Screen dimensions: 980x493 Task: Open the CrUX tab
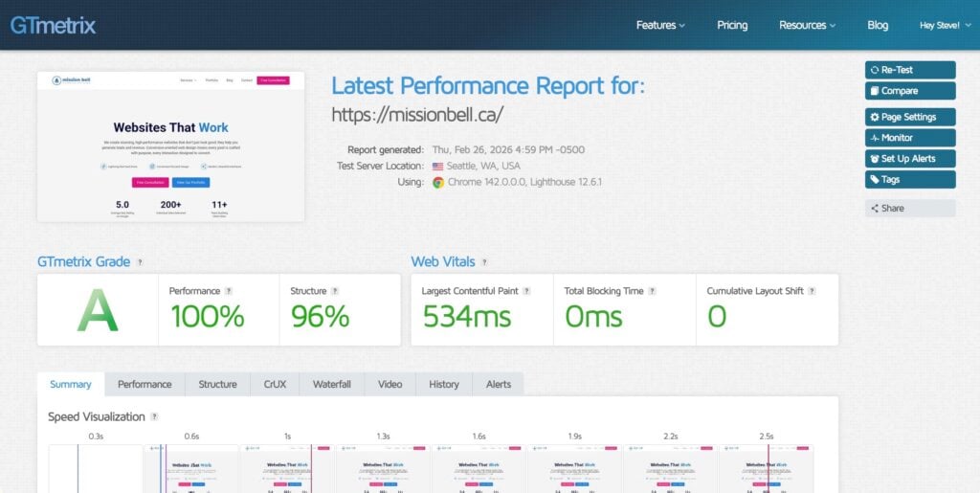pyautogui.click(x=275, y=384)
